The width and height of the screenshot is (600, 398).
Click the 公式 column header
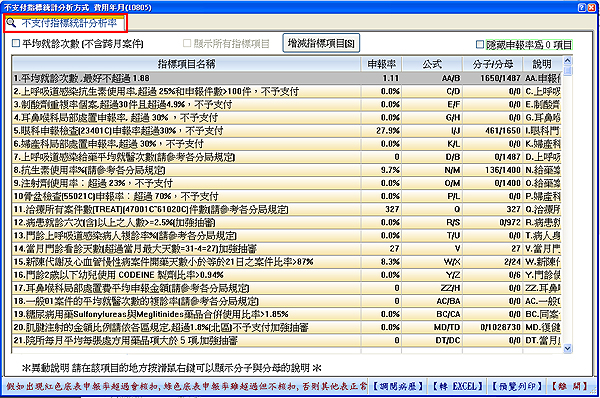click(x=432, y=64)
